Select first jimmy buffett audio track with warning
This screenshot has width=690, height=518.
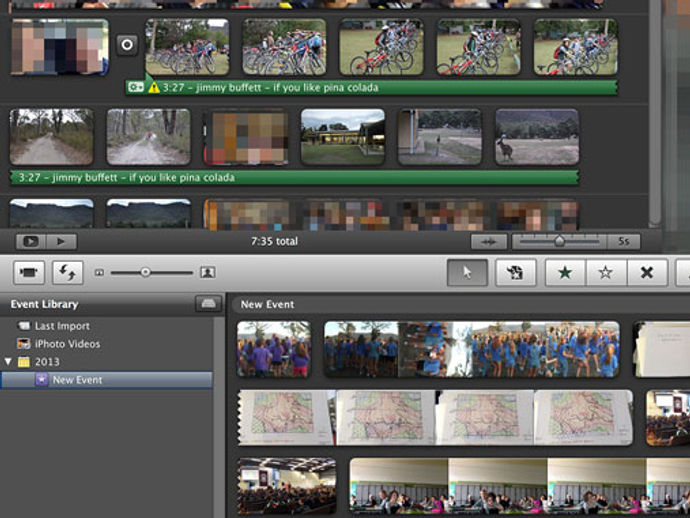[x=372, y=87]
